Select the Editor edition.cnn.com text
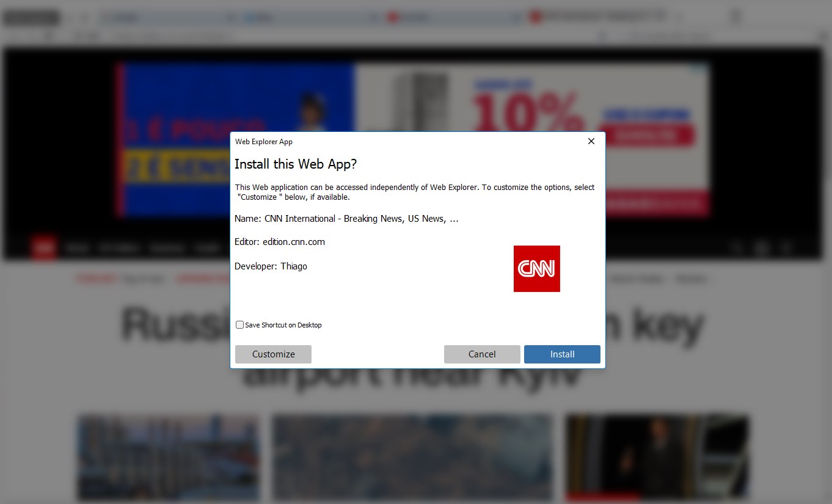832x504 pixels. click(280, 242)
